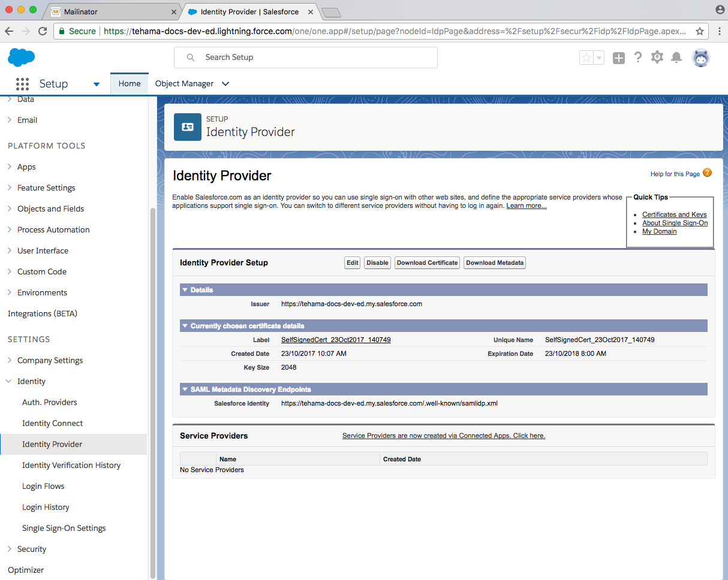
Task: Collapse SAML Metadata Discovery Endpoints section
Action: click(x=185, y=389)
